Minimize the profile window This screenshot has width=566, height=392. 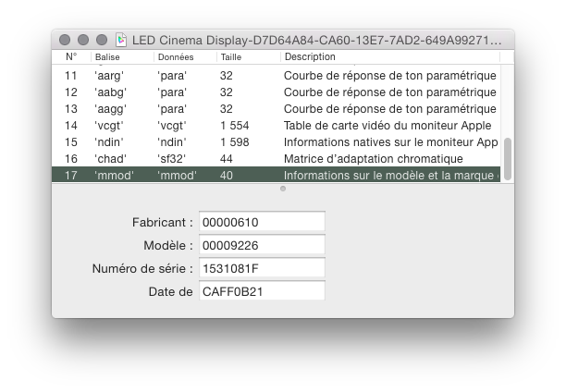83,40
